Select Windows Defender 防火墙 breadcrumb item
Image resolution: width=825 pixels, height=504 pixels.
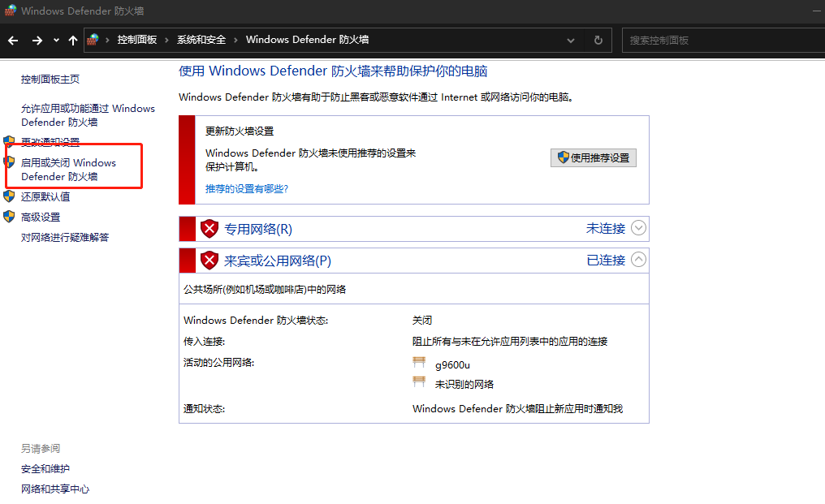pyautogui.click(x=307, y=40)
